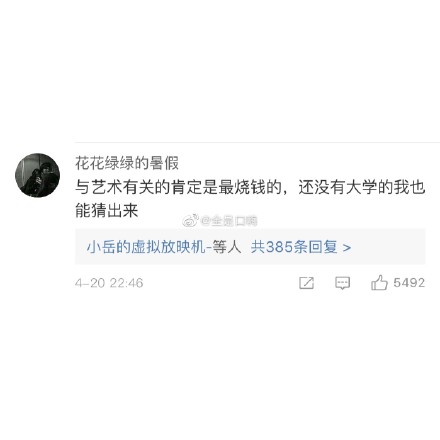
Task: Click the phrase 还没有大学的我也
Action: [x=362, y=187]
